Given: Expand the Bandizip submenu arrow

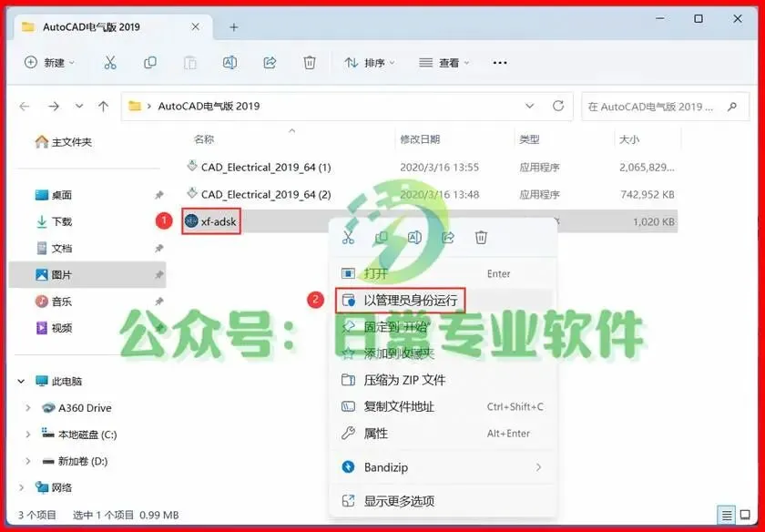Looking at the screenshot, I should coord(538,467).
